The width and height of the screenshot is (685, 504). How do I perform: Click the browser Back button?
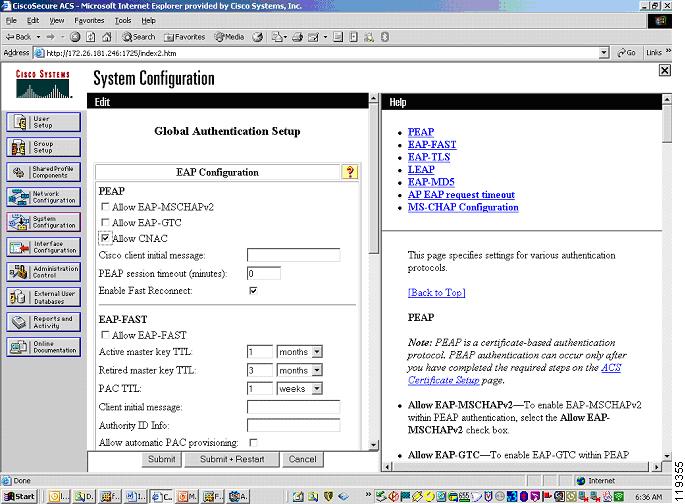(x=18, y=37)
